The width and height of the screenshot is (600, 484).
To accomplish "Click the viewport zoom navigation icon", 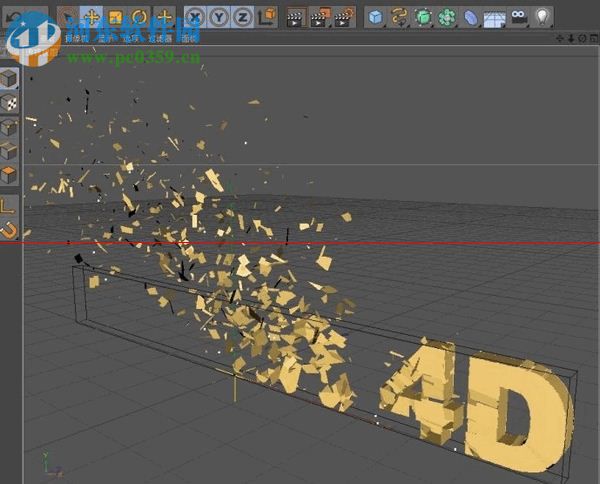I will tap(571, 38).
